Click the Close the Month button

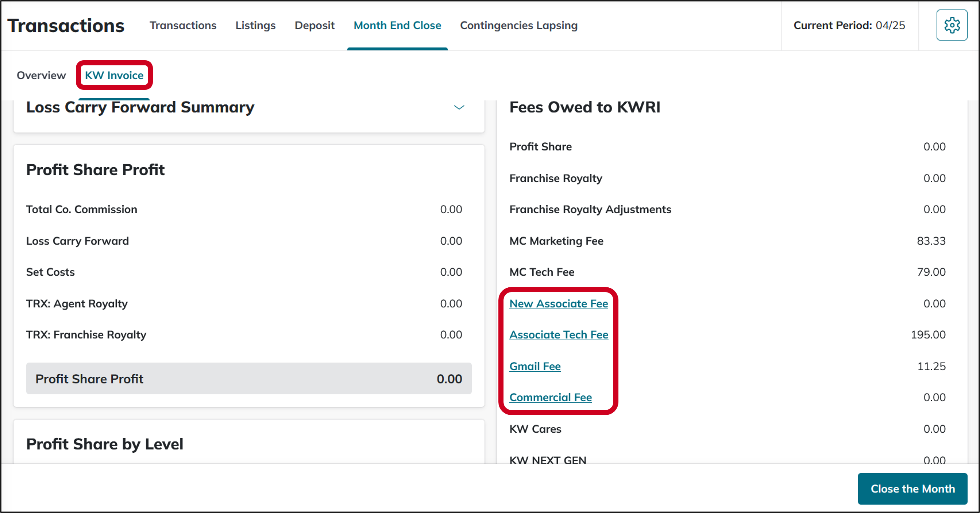pos(912,489)
